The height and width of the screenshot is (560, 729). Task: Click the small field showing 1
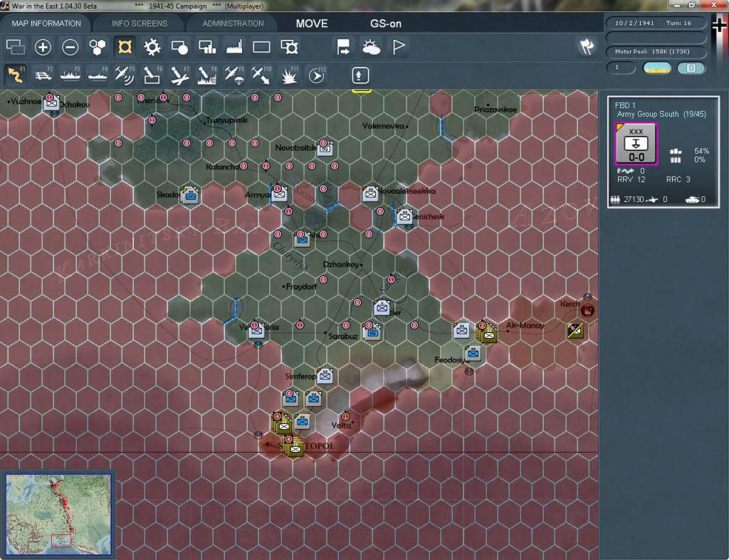pyautogui.click(x=621, y=68)
